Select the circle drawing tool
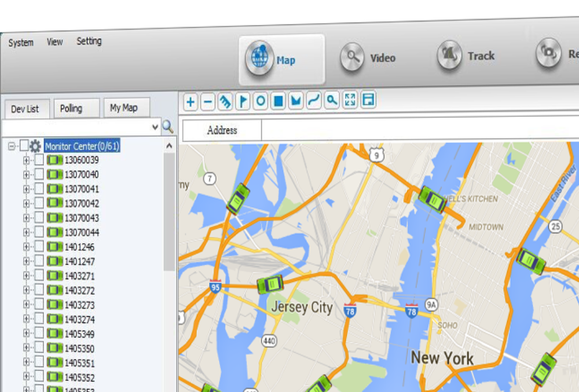The image size is (579, 392). point(261,101)
